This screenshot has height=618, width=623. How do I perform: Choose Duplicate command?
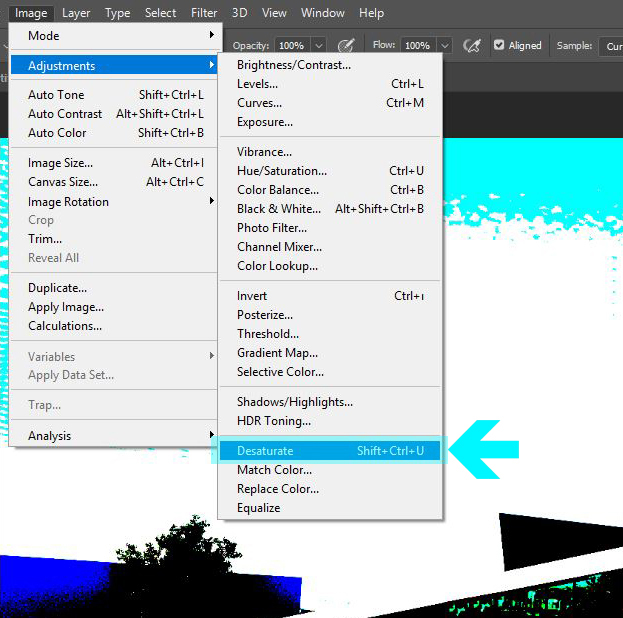click(114, 288)
